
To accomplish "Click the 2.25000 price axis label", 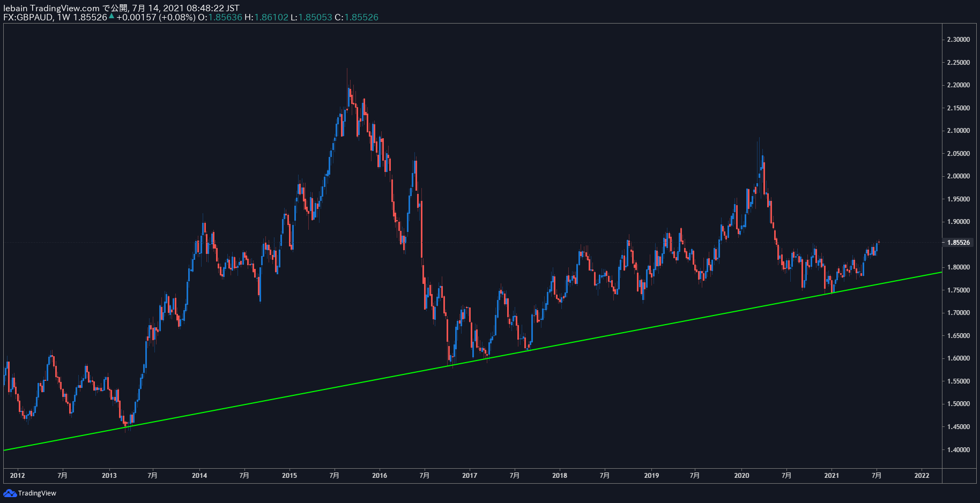I will coord(959,63).
